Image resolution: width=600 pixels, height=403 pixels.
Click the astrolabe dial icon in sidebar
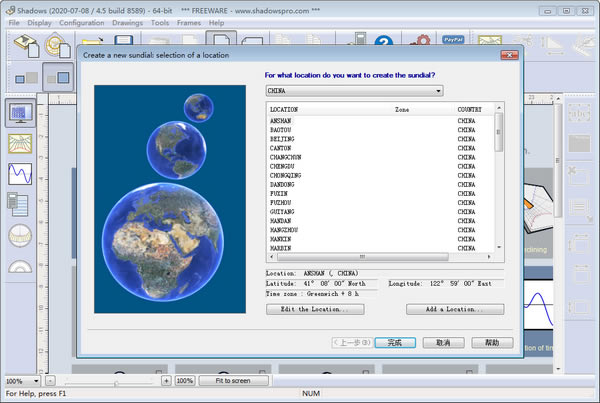click(x=20, y=236)
